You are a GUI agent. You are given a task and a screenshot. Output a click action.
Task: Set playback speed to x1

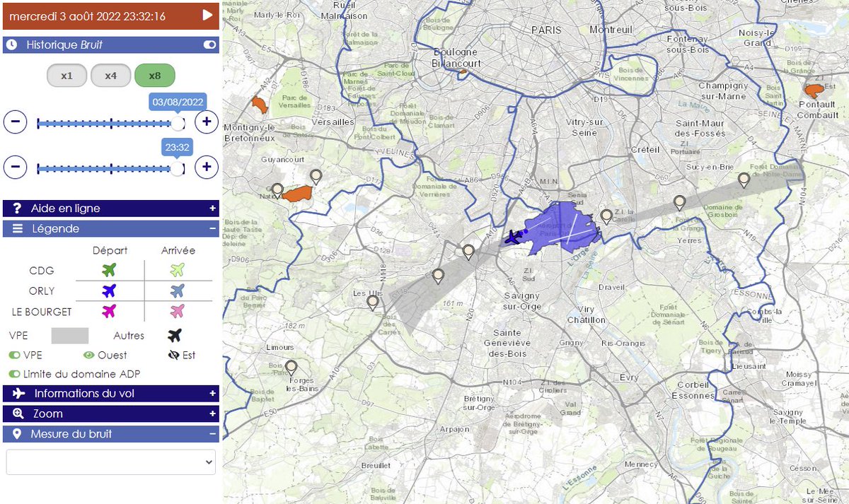coord(67,76)
